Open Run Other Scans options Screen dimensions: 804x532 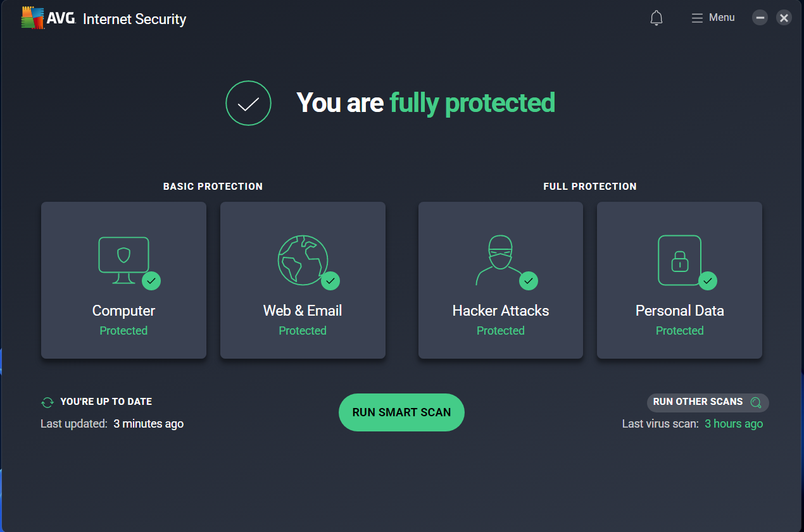[708, 402]
